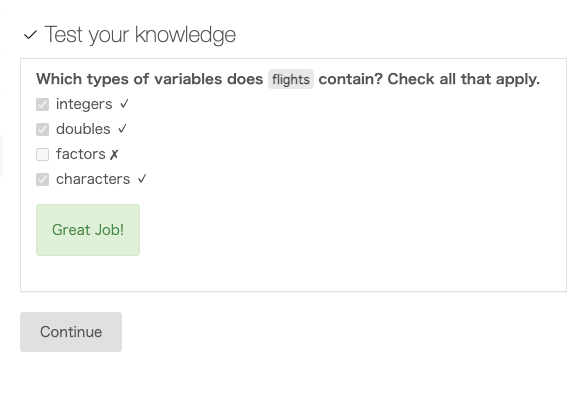Click the checkmark symbol after characters
Viewport: 587px width, 398px height.
coord(142,179)
